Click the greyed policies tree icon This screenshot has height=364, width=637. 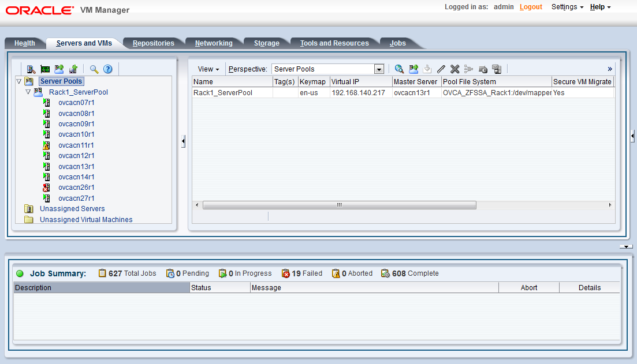[469, 69]
